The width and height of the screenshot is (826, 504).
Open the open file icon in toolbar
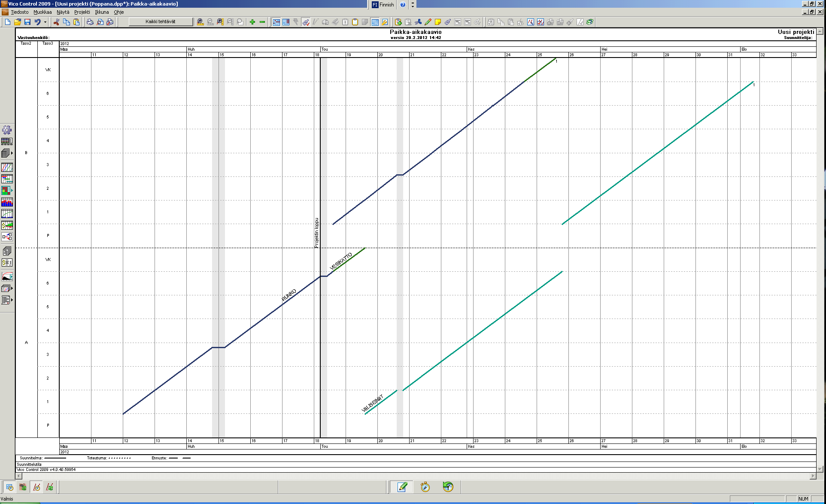coord(15,22)
